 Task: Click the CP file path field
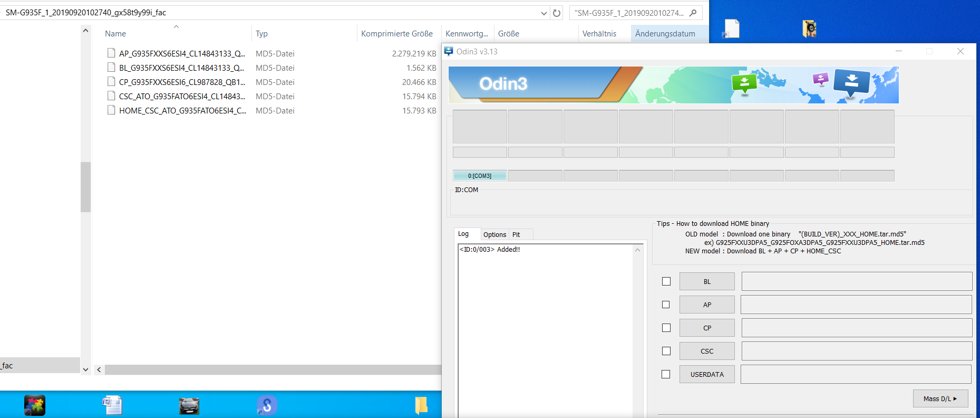point(857,328)
